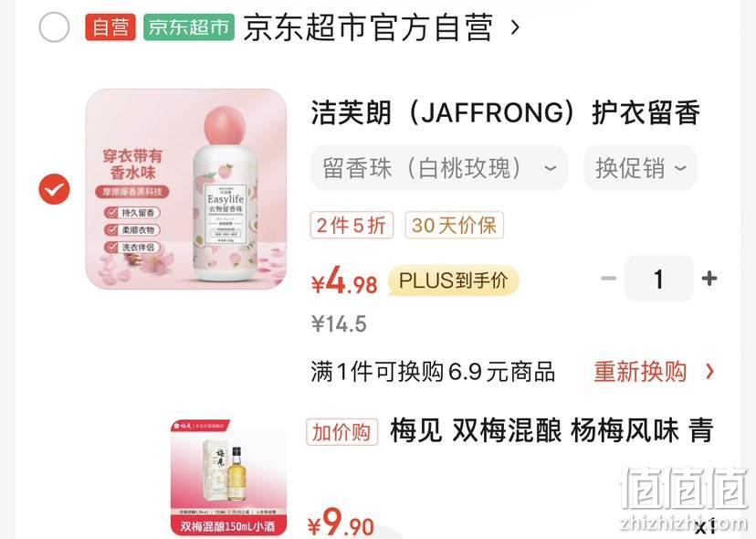The height and width of the screenshot is (539, 756).
Task: Increase quantity with the plus button
Action: point(709,279)
